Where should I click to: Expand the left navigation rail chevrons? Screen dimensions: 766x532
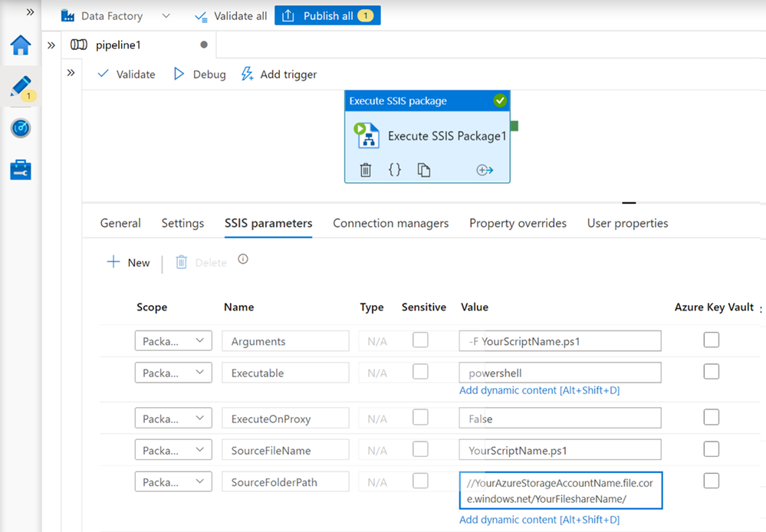point(31,11)
